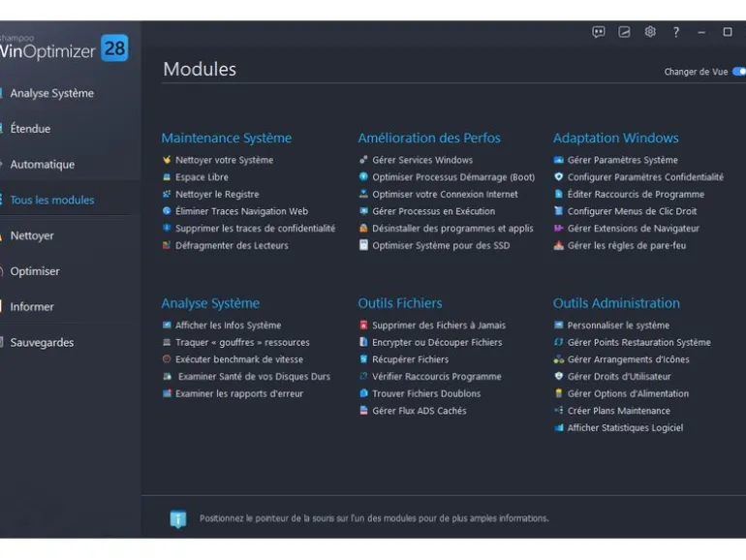746x560 pixels.
Task: Open Automatique in the sidebar
Action: coord(43,164)
